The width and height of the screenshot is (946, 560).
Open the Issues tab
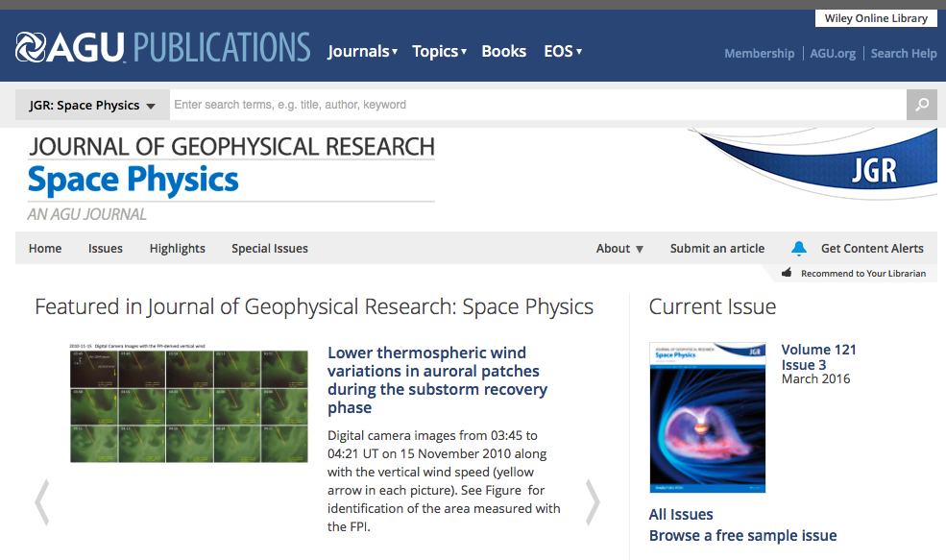click(106, 249)
